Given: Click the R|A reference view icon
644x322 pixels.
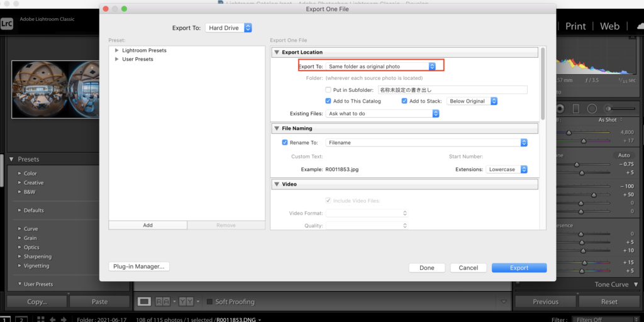Looking at the screenshot, I should [163, 302].
